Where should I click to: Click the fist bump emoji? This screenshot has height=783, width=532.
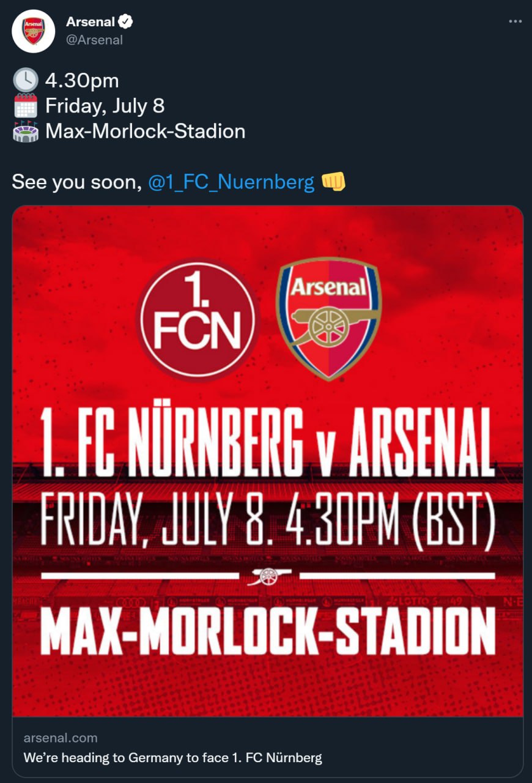click(333, 181)
